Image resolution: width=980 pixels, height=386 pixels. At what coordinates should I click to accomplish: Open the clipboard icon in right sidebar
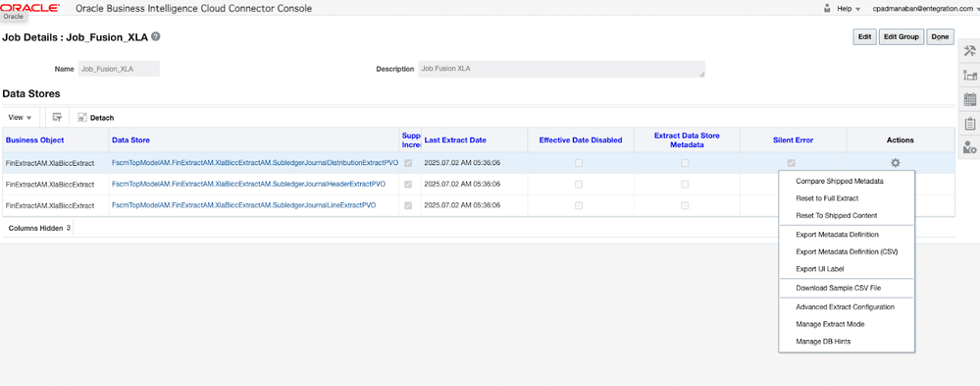click(970, 123)
